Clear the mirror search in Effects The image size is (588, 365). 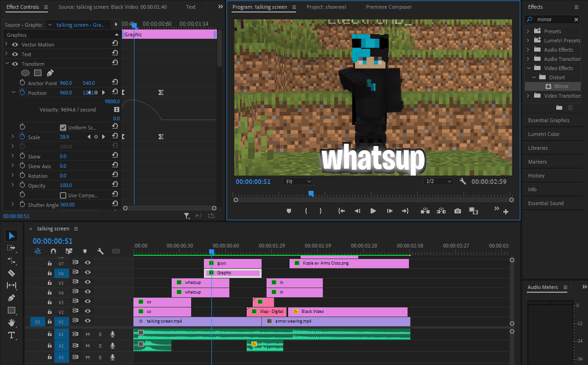(x=576, y=20)
